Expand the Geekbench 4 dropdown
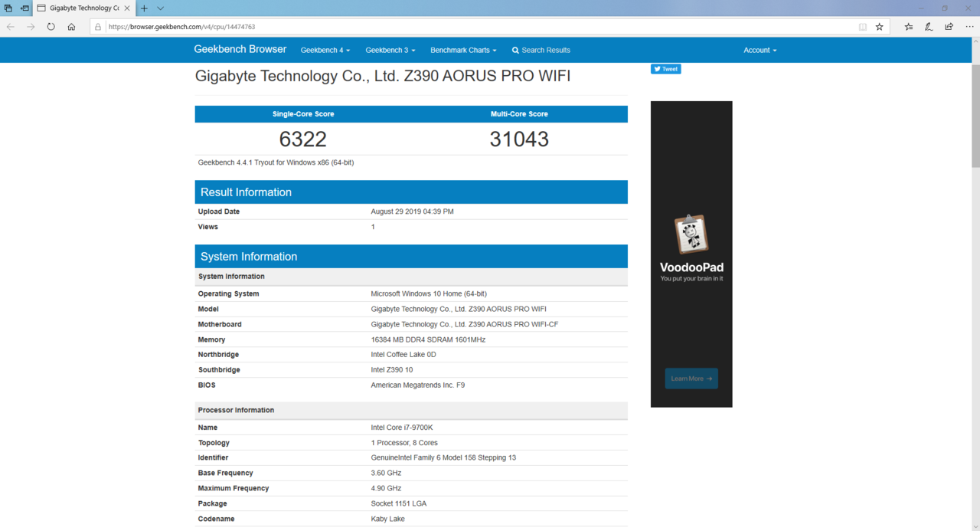Viewport: 980px width, 531px height. [325, 50]
